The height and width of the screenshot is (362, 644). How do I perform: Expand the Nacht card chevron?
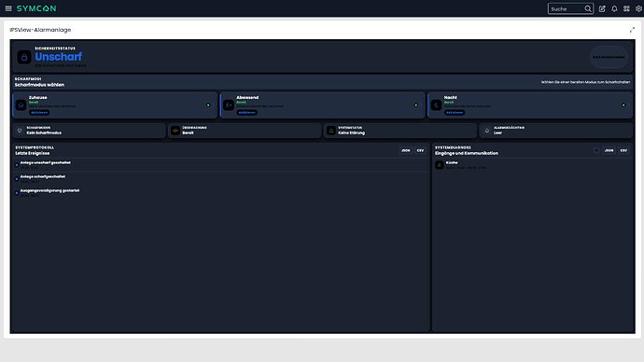point(628,105)
